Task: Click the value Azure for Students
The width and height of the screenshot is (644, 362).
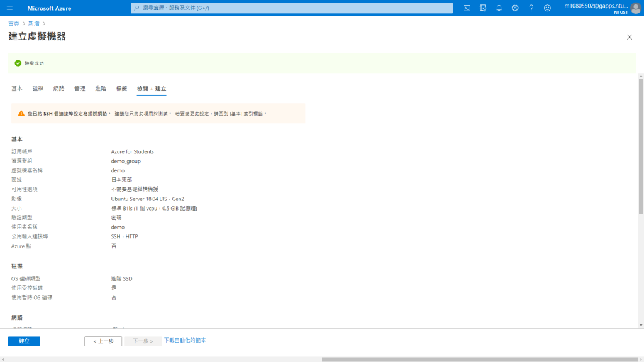Action: (132, 151)
